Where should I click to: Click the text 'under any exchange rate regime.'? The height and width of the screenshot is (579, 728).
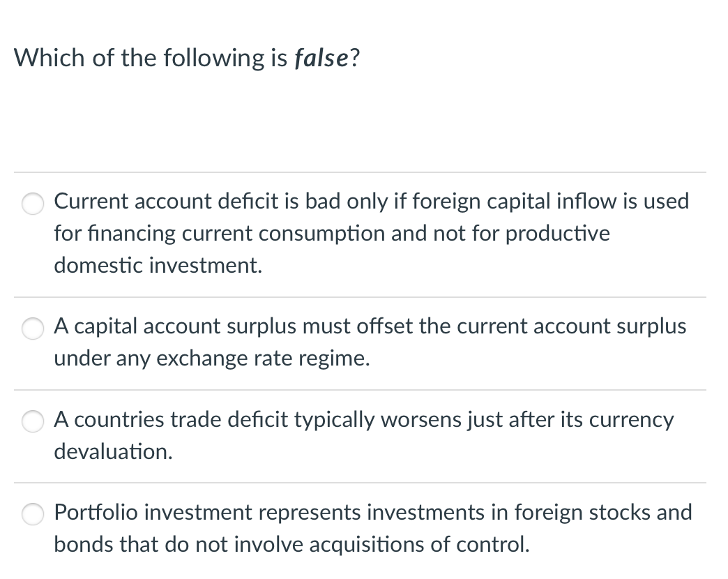click(212, 358)
